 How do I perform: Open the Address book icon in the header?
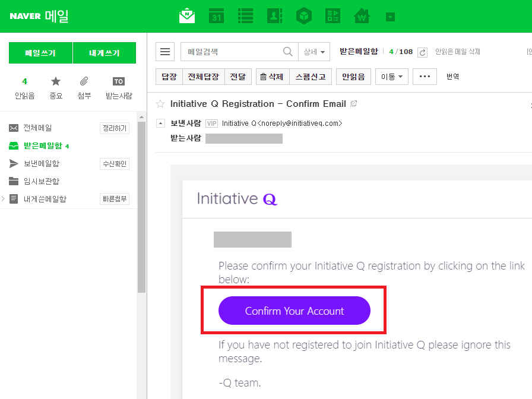274,16
